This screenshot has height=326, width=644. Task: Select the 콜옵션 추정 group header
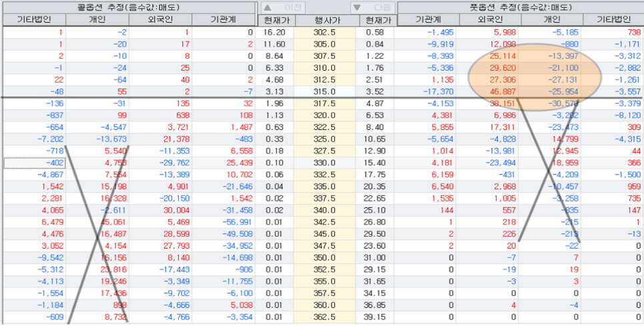coord(128,7)
